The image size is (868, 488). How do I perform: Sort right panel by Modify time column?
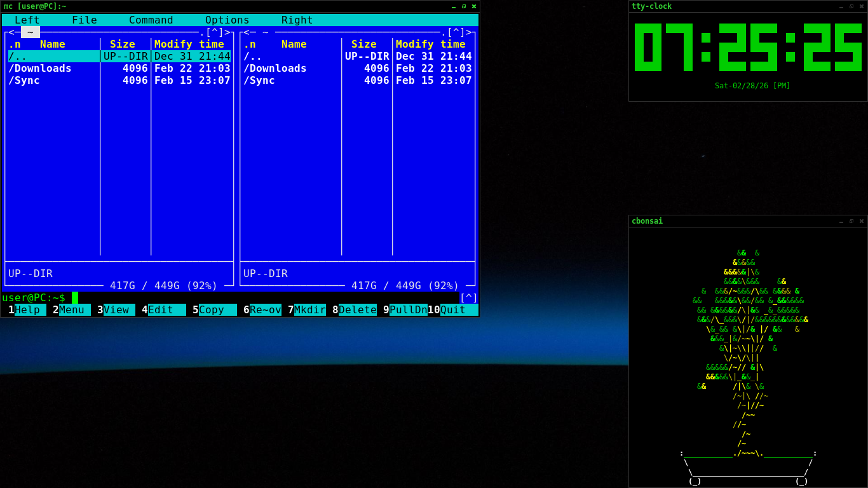[x=431, y=44]
